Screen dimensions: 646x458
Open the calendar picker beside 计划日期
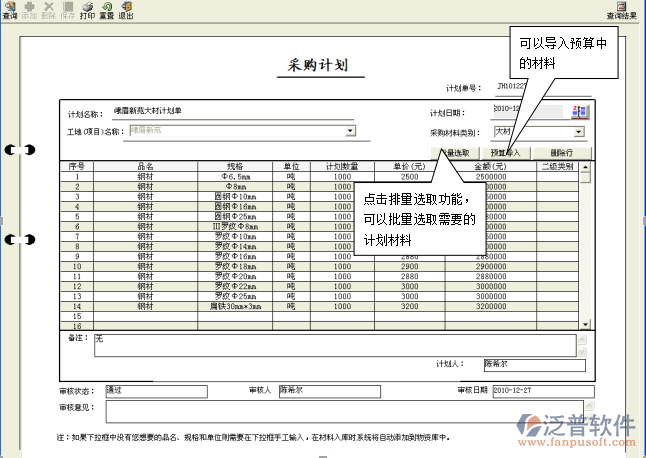tap(579, 111)
